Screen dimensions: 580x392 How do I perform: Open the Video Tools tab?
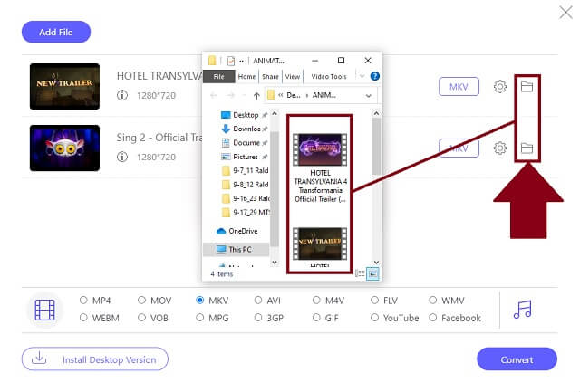coord(329,76)
